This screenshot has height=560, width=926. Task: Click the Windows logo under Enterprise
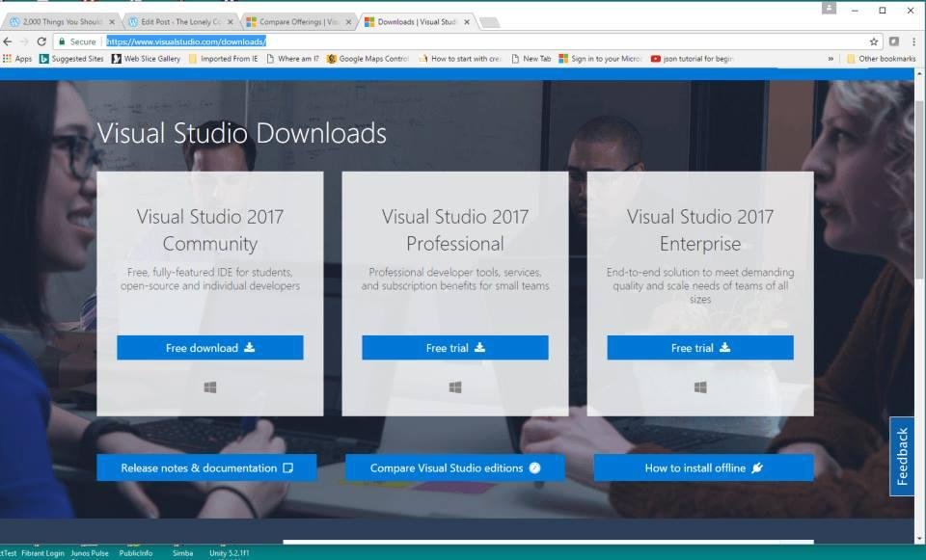[x=700, y=387]
